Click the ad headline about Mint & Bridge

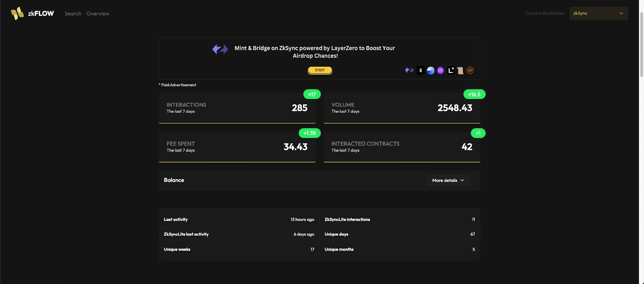315,52
